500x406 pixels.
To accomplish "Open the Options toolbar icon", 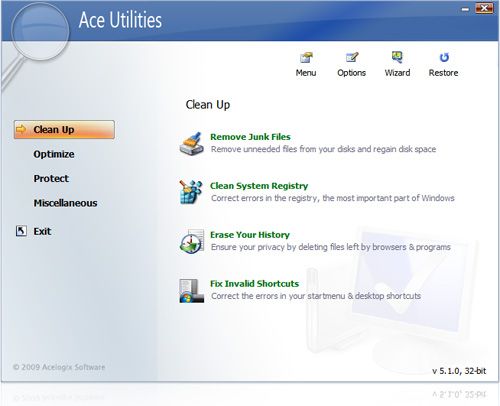I will point(352,58).
